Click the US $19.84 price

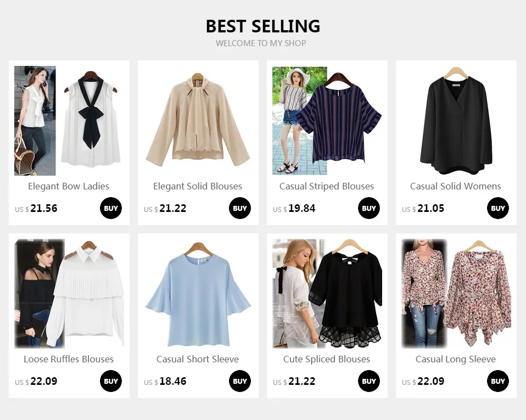coord(294,209)
